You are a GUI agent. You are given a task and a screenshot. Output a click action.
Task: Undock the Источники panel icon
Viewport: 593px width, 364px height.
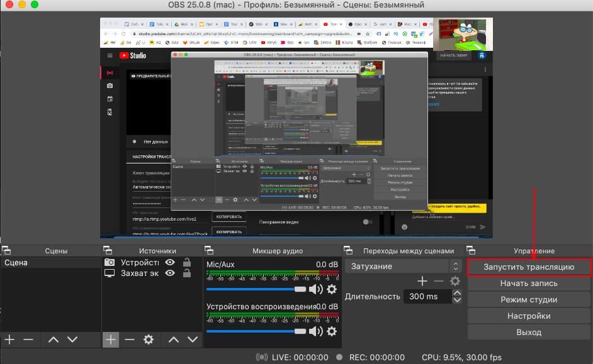point(108,250)
